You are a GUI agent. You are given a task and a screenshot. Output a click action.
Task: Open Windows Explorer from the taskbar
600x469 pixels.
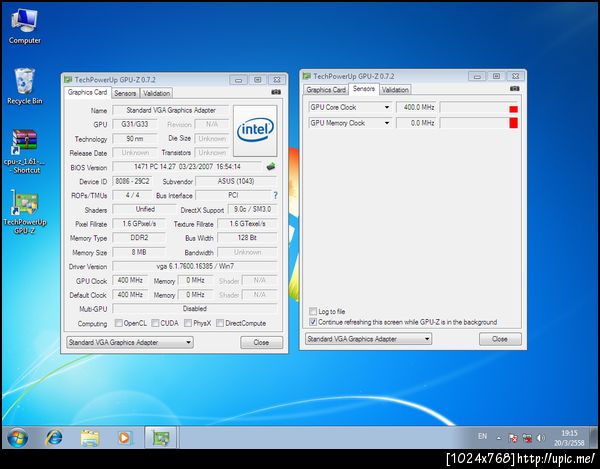[90, 438]
